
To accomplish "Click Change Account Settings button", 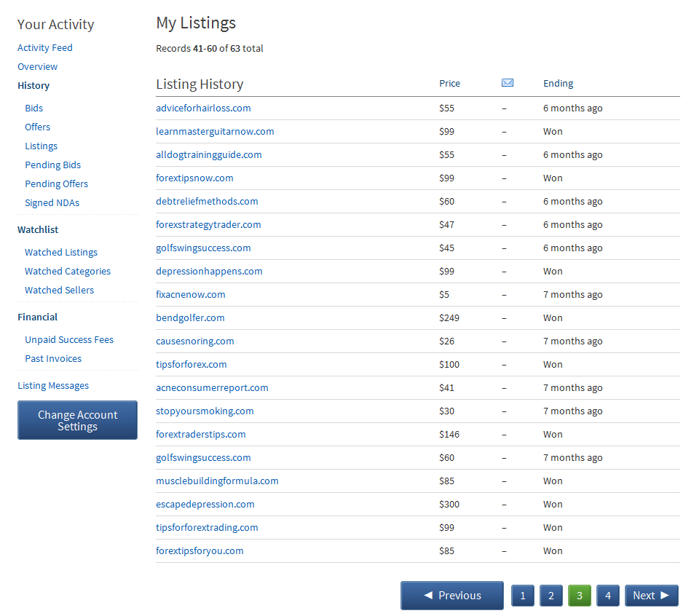I will (77, 420).
